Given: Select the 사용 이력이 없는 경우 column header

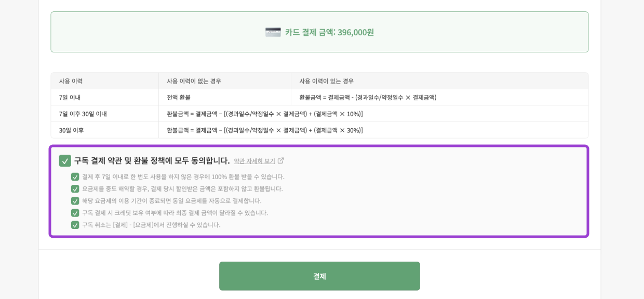Looking at the screenshot, I should point(194,81).
